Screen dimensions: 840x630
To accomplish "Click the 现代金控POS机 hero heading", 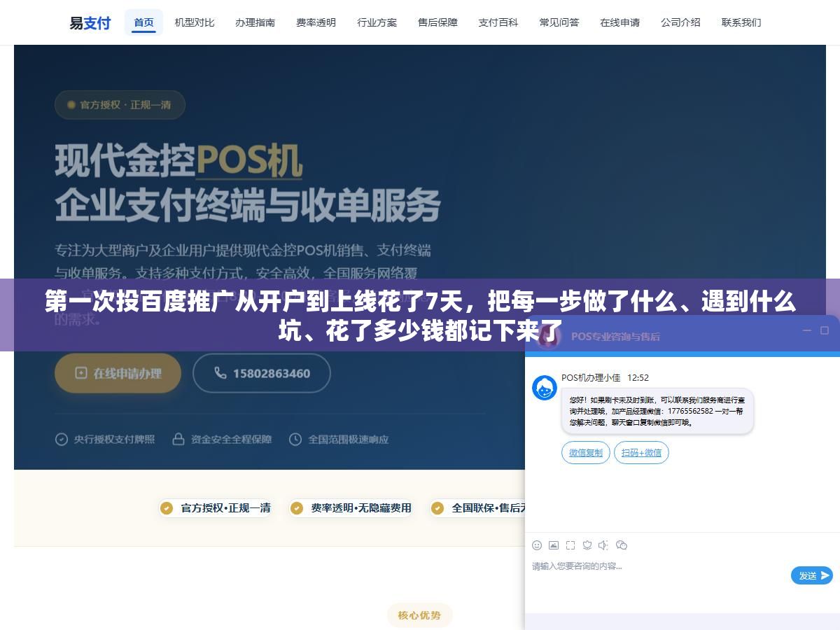I will click(178, 161).
